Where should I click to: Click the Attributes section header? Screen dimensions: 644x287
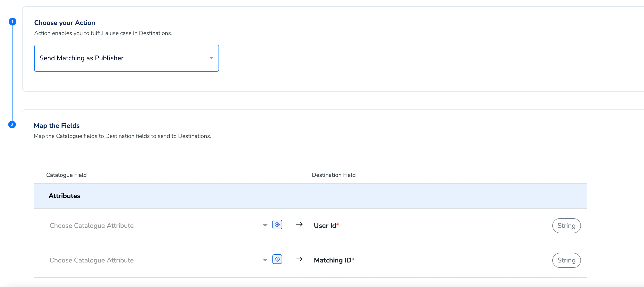coord(64,196)
